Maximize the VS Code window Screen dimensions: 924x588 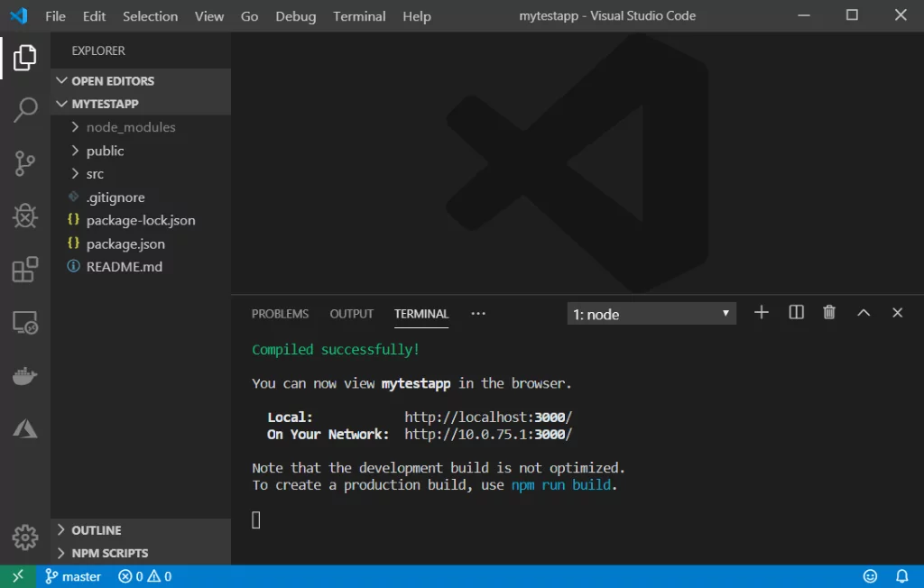click(852, 15)
